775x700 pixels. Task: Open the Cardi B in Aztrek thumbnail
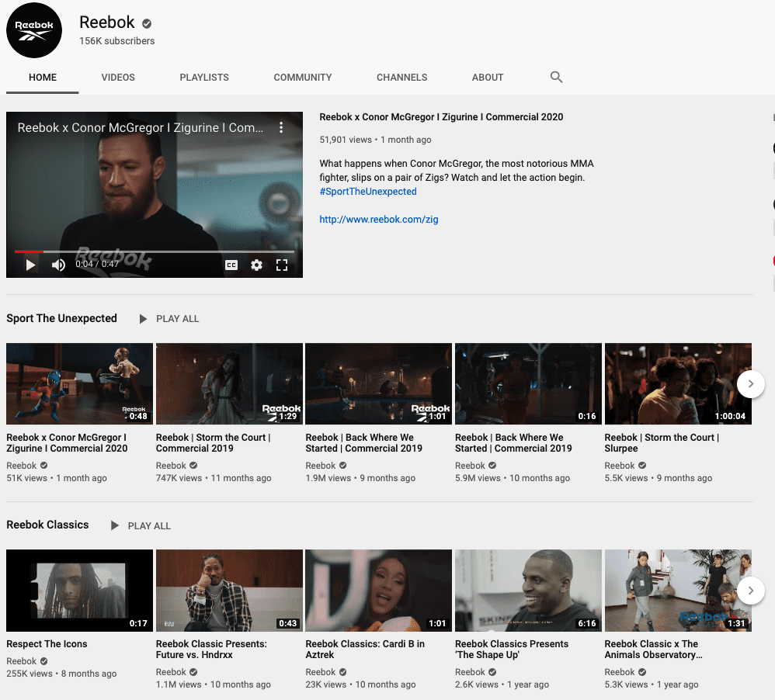point(379,591)
